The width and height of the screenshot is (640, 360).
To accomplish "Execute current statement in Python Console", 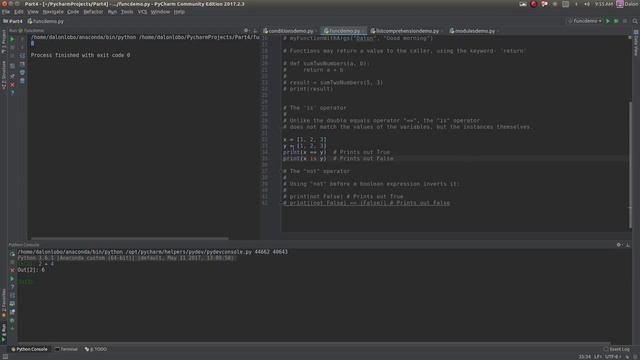I will pos(12,279).
